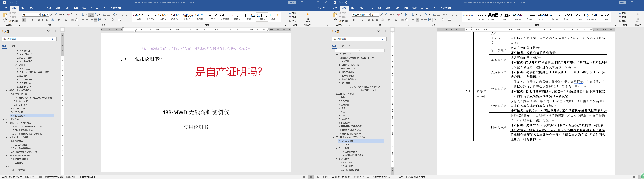Viewport: 644px width, 179px height.
Task: Toggle Underline in the left window ribbon
Action: pos(32,20)
